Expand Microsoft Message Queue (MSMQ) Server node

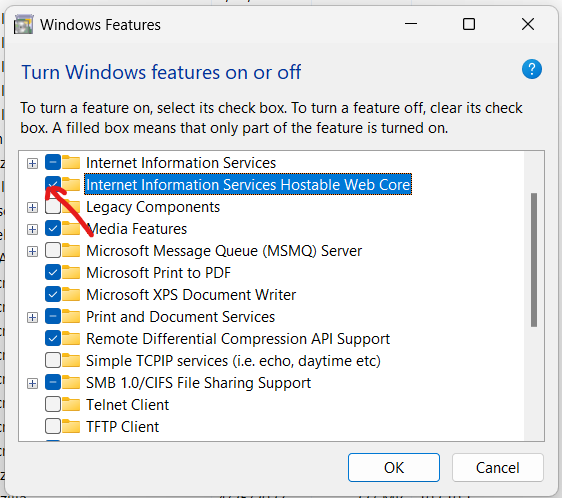32,251
